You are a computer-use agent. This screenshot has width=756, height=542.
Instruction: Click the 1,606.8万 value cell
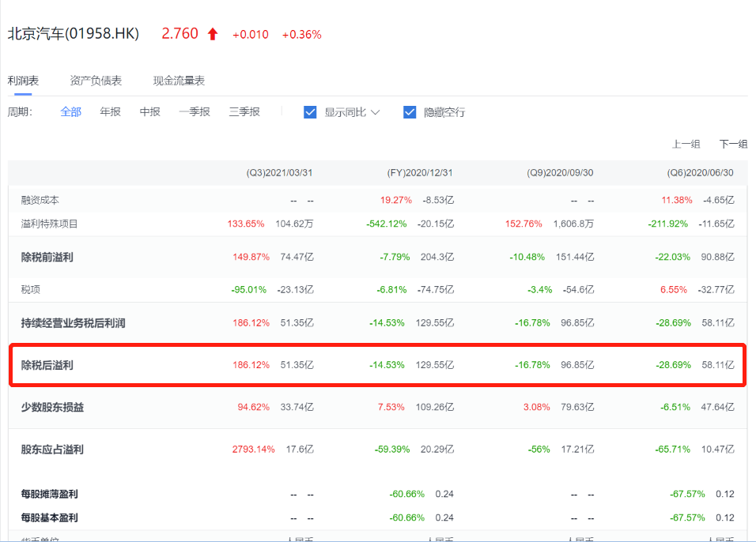[x=573, y=224]
